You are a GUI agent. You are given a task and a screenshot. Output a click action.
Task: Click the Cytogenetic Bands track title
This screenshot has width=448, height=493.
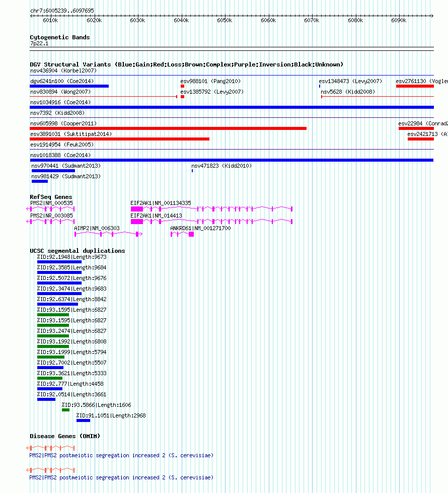tap(60, 37)
